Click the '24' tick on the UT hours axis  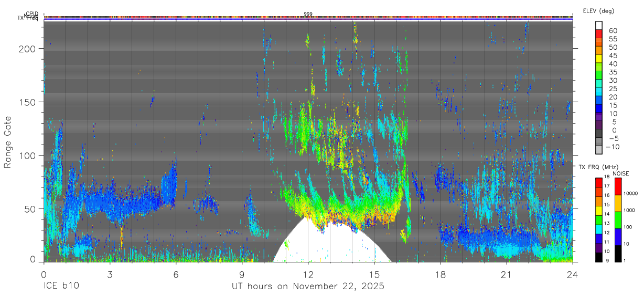click(x=573, y=274)
